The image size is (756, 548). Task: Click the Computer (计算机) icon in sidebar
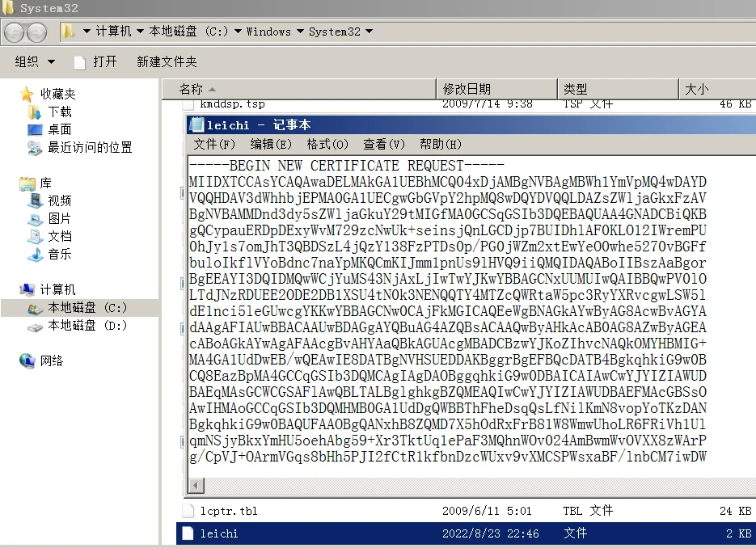[27, 289]
